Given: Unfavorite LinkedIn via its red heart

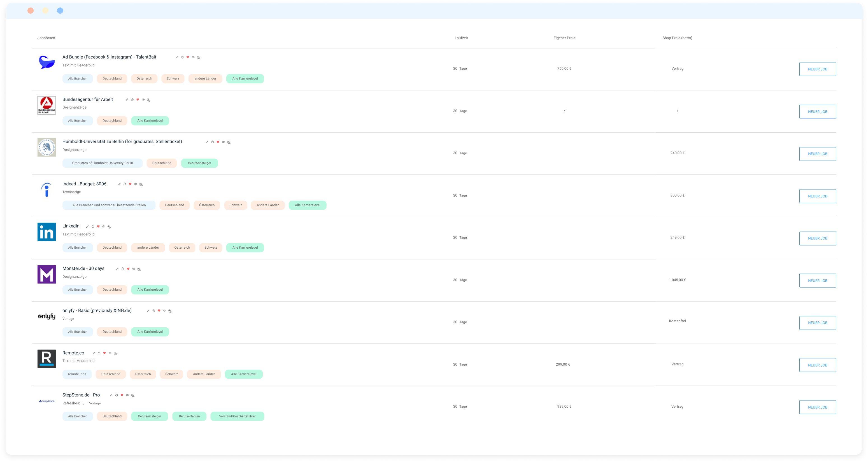Looking at the screenshot, I should [x=98, y=227].
